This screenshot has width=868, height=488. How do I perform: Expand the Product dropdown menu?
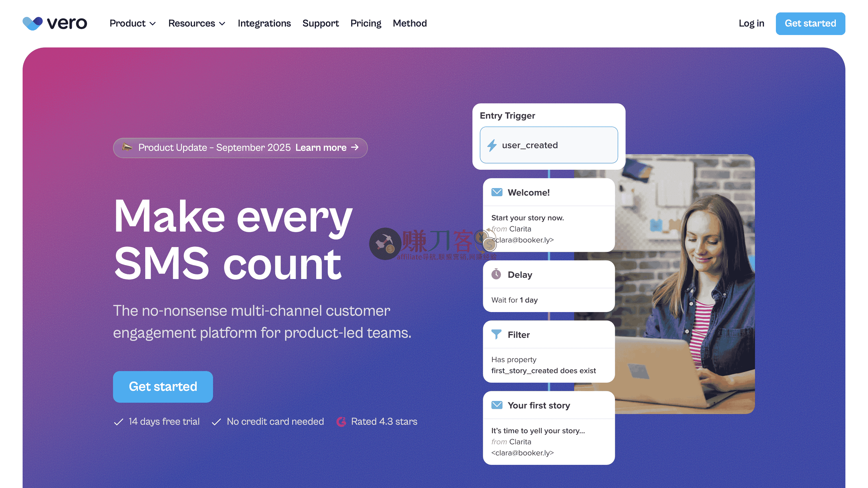click(133, 23)
